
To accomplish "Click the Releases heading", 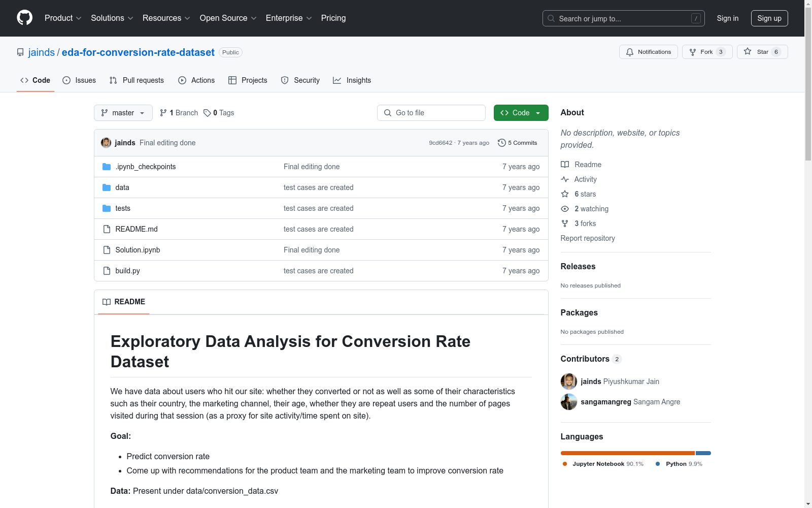I will click(x=578, y=266).
